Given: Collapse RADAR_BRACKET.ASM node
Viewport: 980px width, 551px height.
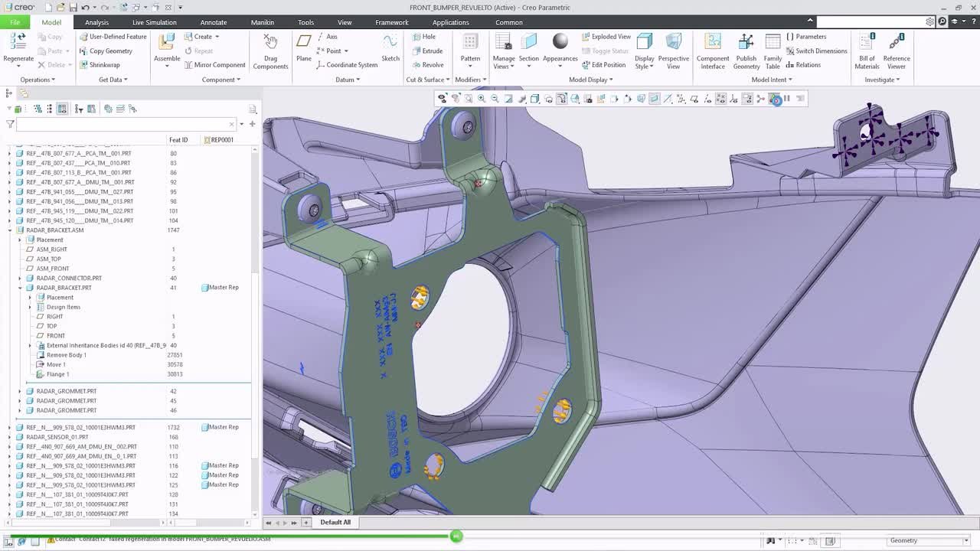Looking at the screenshot, I should pos(10,230).
